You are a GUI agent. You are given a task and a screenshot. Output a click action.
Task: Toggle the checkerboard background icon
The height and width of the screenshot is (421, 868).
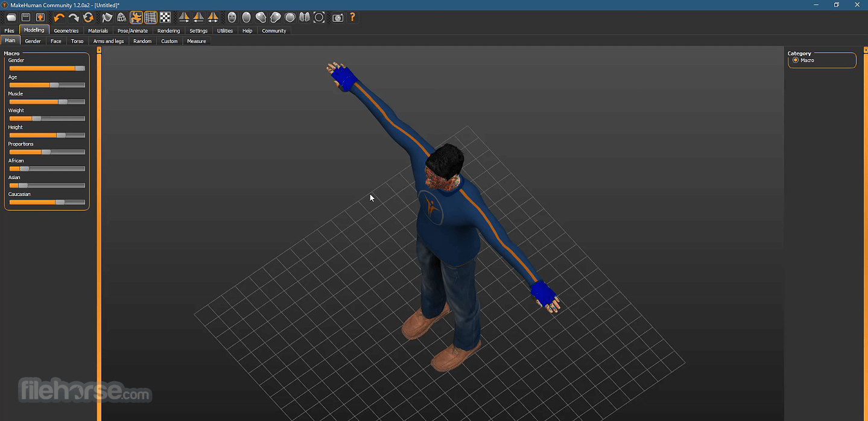tap(165, 17)
